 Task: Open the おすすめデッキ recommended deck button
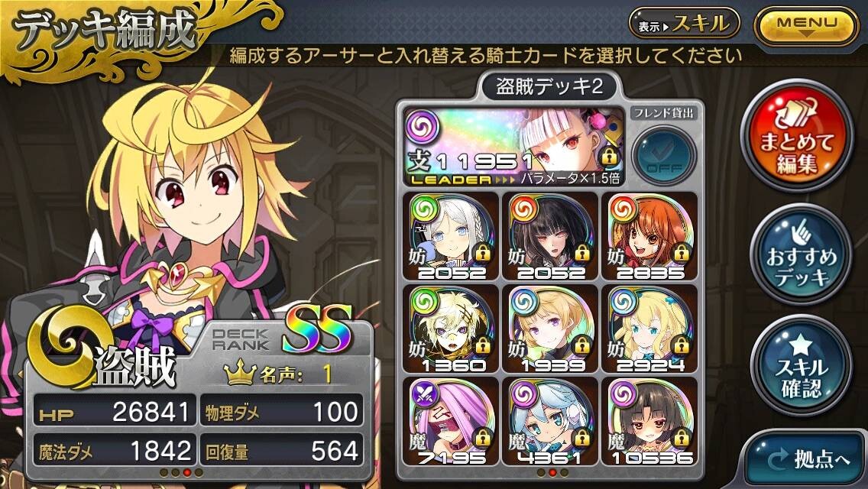pos(801,254)
